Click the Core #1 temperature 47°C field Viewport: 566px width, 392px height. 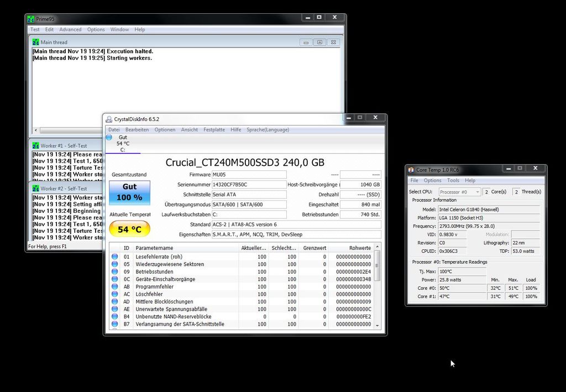(462, 296)
